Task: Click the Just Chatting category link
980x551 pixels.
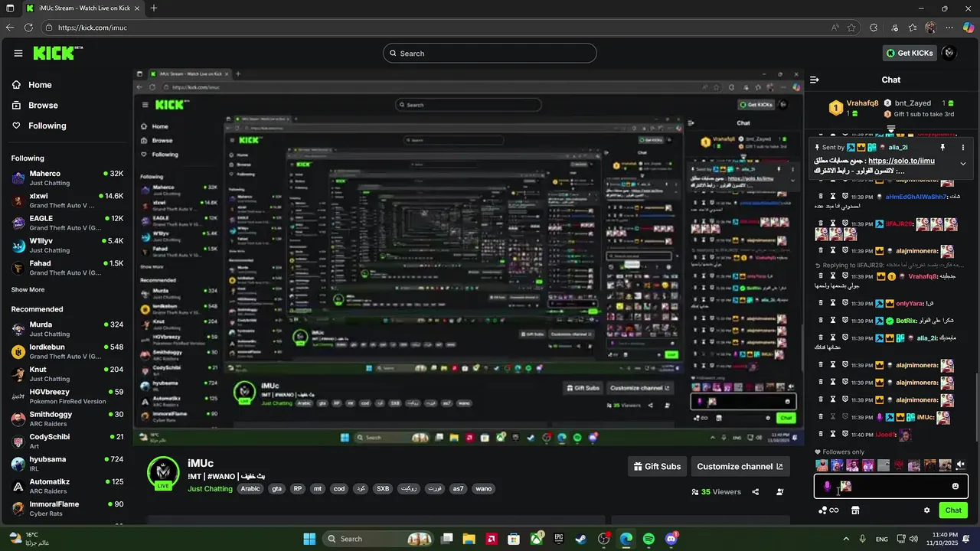Action: [210, 489]
